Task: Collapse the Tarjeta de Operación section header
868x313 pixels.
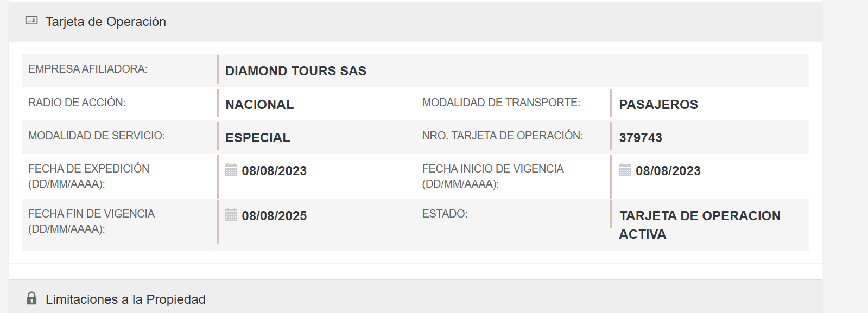Action: click(x=106, y=22)
